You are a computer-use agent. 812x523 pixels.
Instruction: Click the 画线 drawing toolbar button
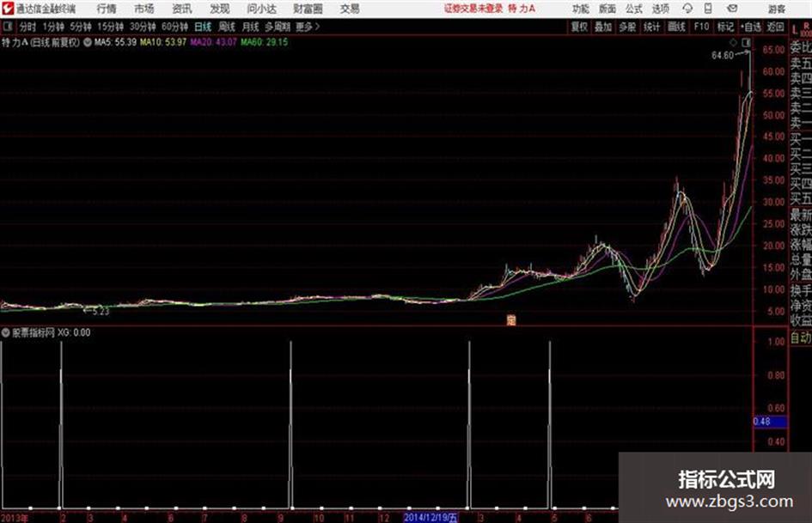point(676,27)
